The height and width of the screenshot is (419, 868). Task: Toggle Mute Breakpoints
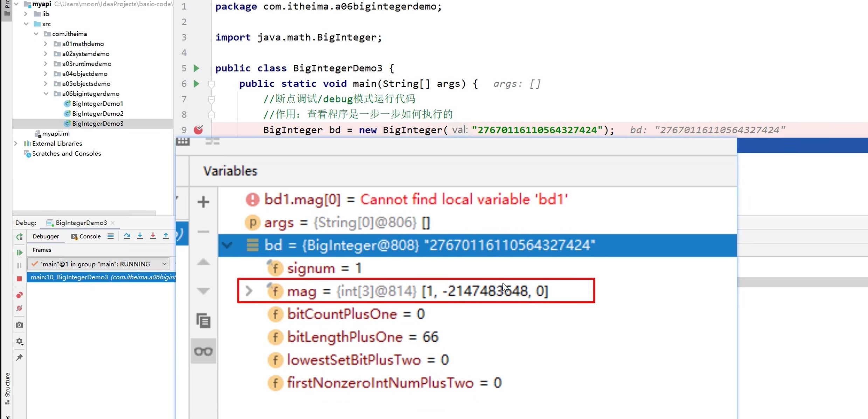tap(19, 308)
